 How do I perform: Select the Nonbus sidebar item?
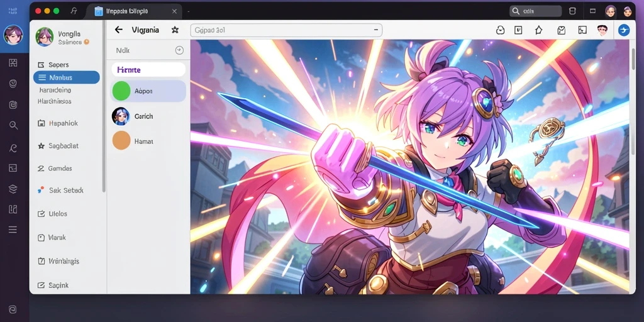[x=67, y=77]
